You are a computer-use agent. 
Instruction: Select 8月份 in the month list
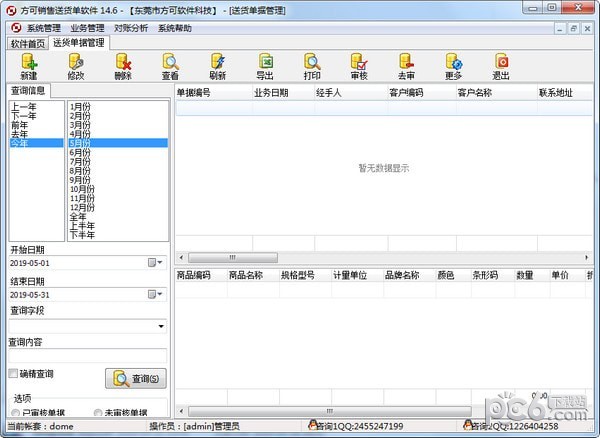tap(118, 171)
